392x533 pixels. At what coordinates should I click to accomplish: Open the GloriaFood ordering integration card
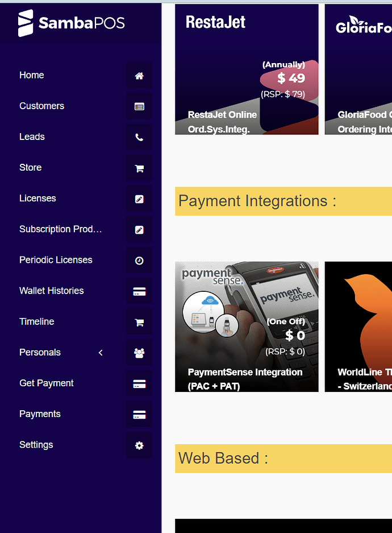pyautogui.click(x=358, y=69)
